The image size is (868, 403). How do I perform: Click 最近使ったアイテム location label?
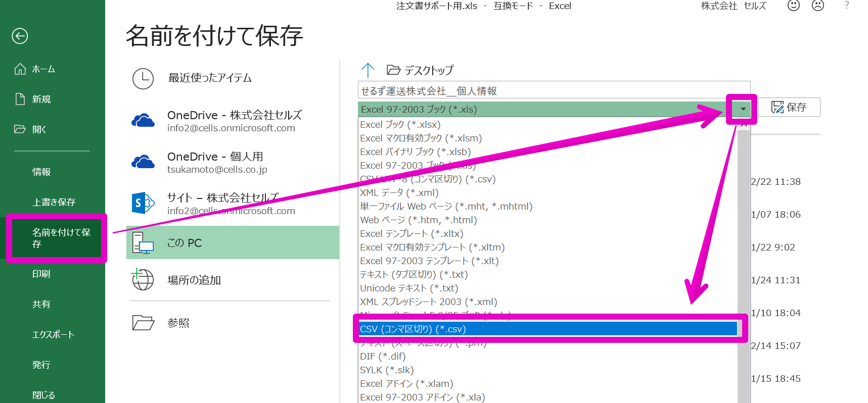[x=210, y=78]
